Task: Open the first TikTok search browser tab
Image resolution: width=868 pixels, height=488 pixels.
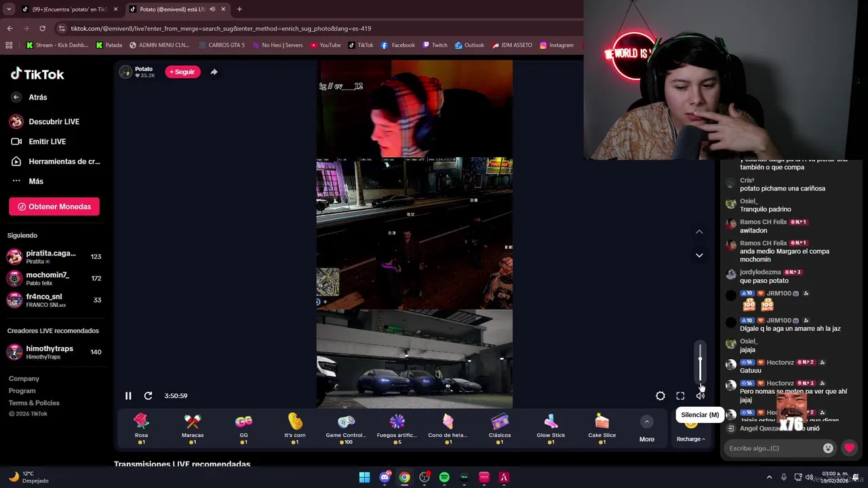Action: point(70,9)
